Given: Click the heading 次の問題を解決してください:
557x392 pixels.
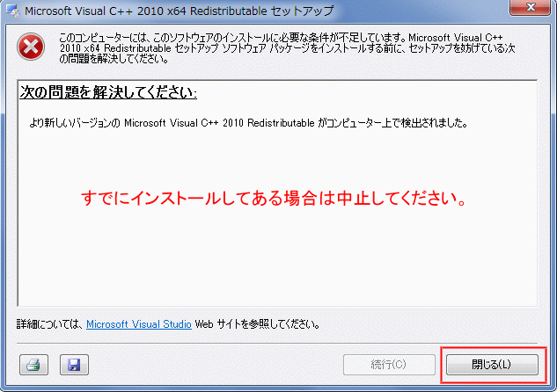Looking at the screenshot, I should (108, 92).
